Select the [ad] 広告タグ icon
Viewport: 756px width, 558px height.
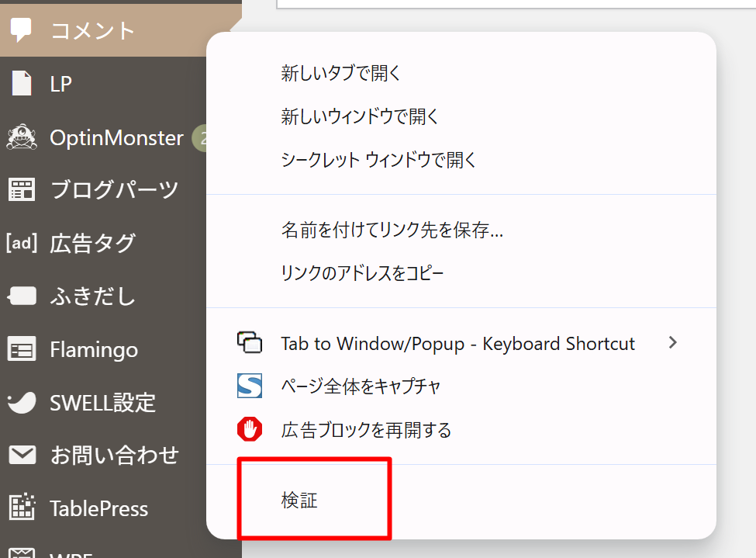22,243
